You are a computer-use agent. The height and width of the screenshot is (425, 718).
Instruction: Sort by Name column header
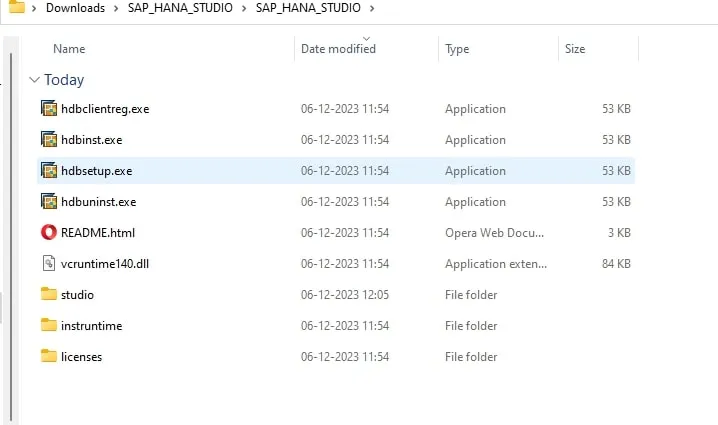click(x=69, y=49)
